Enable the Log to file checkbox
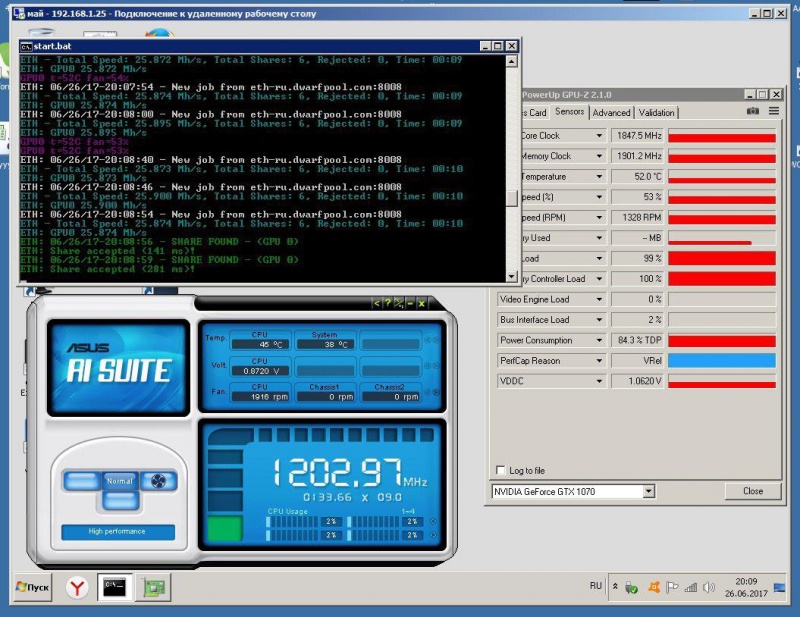Screen dimensions: 800x617 click(x=502, y=470)
